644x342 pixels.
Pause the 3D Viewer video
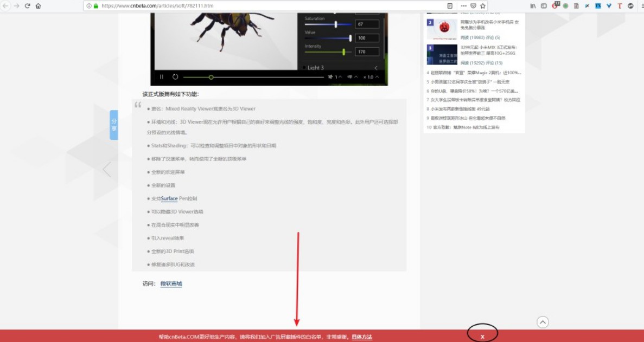click(x=162, y=77)
